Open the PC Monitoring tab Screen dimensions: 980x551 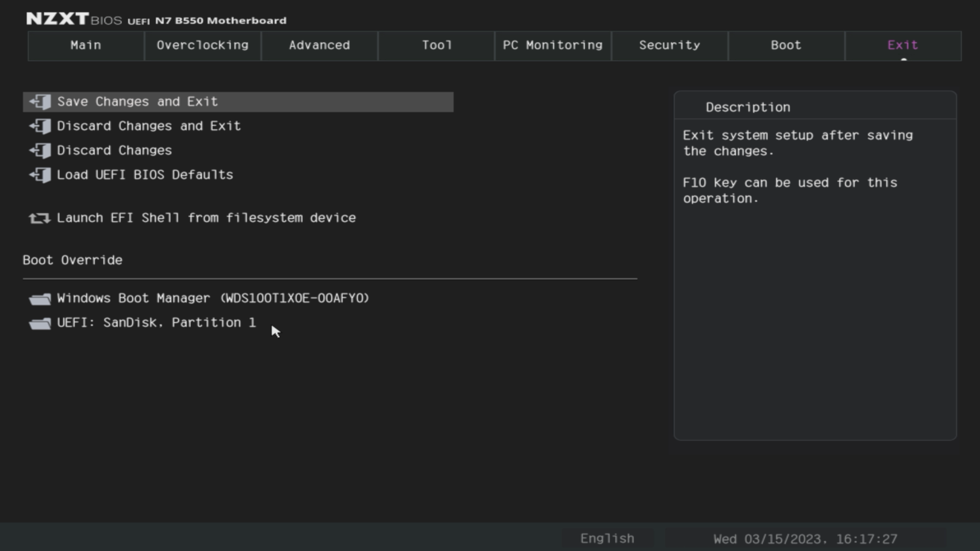[552, 45]
